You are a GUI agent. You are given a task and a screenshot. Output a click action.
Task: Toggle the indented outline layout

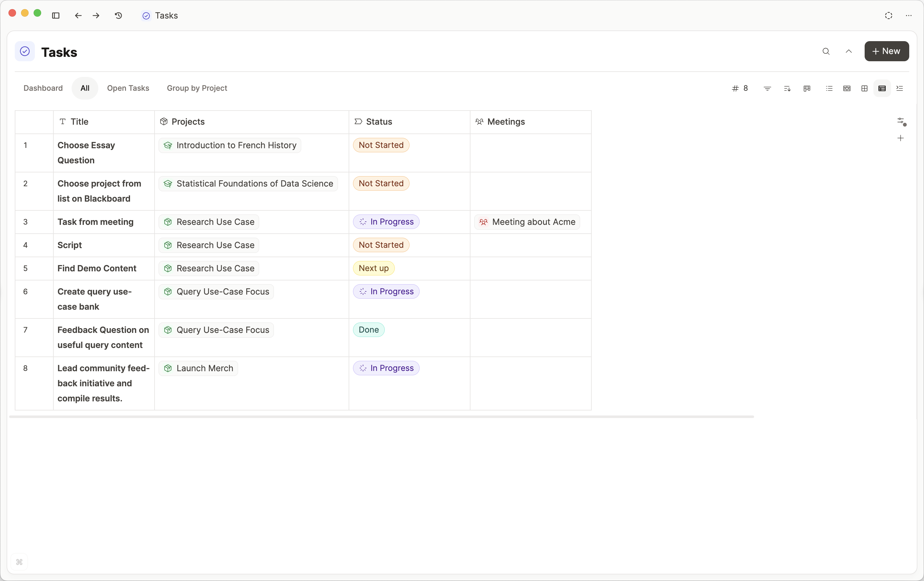(x=900, y=89)
